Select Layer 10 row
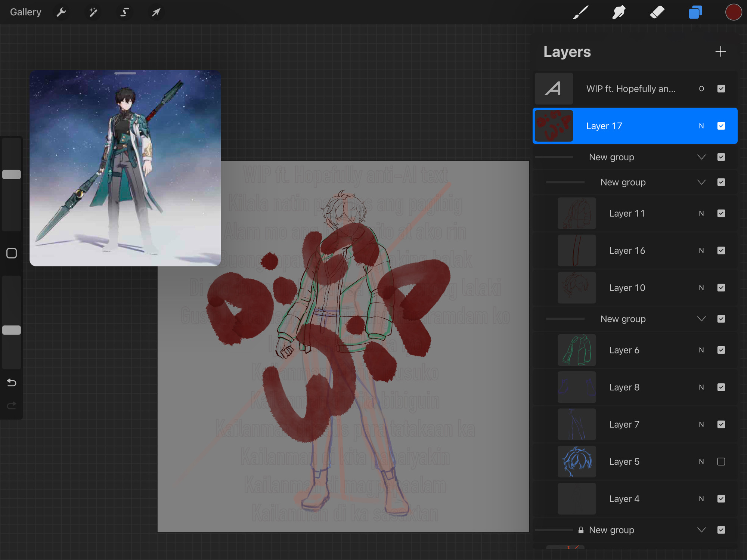The image size is (747, 560). click(x=635, y=288)
